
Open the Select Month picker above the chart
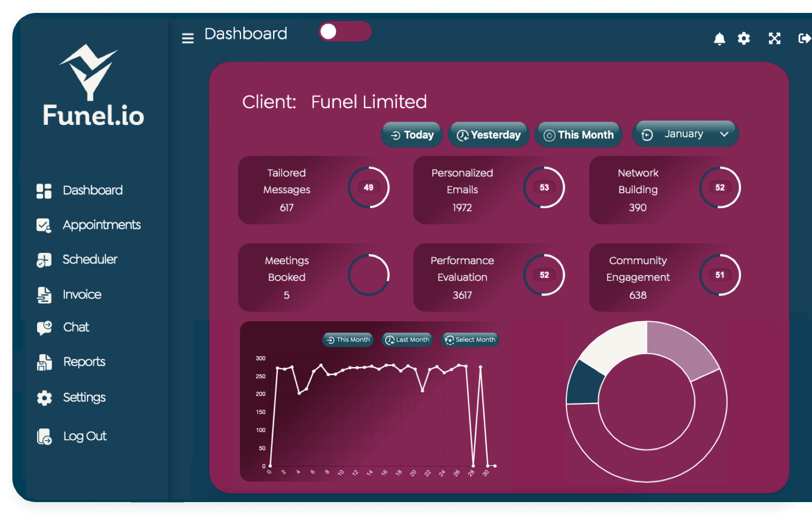pos(469,340)
